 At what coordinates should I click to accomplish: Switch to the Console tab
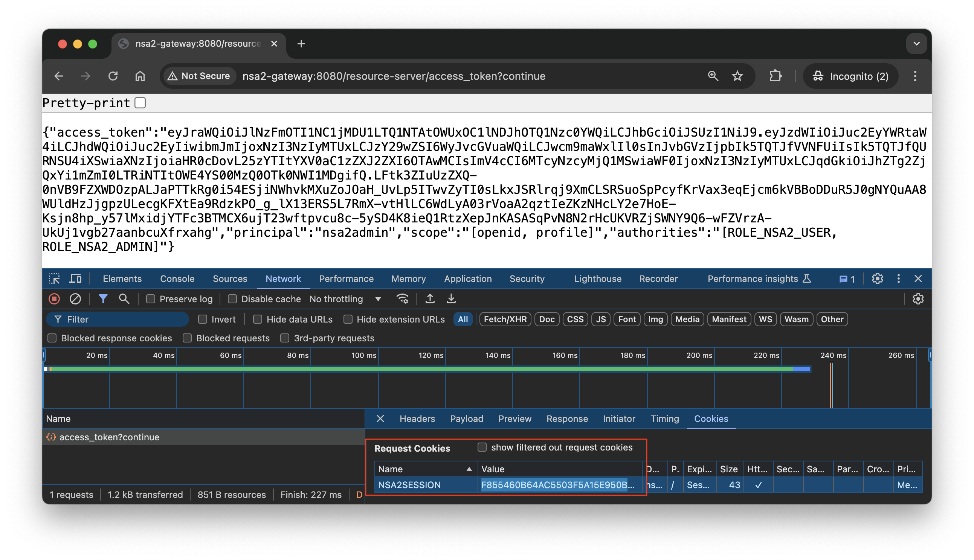click(x=177, y=279)
